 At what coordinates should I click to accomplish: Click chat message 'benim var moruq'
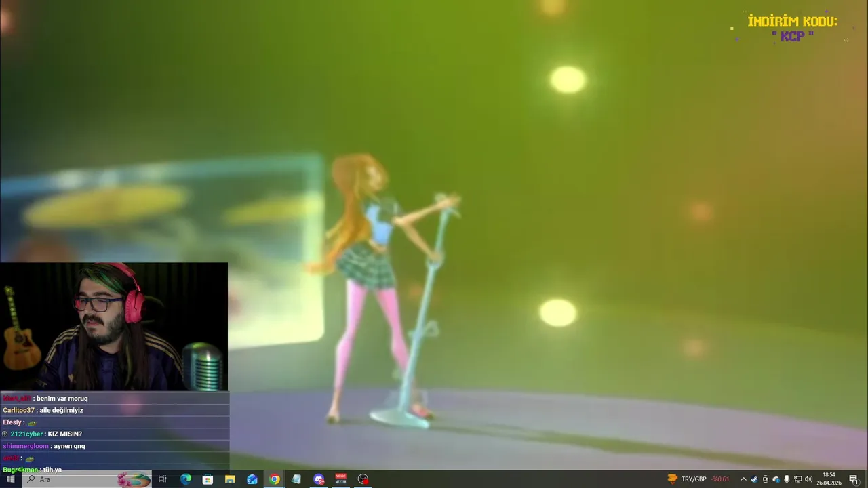[62, 399]
